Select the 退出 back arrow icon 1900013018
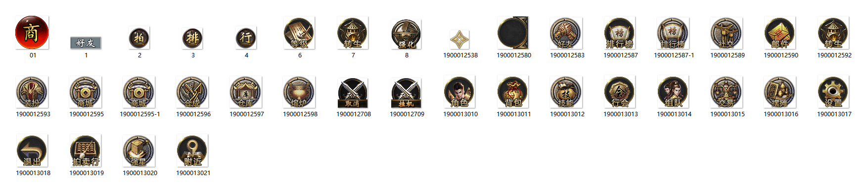This screenshot has height=185, width=868. 32,150
